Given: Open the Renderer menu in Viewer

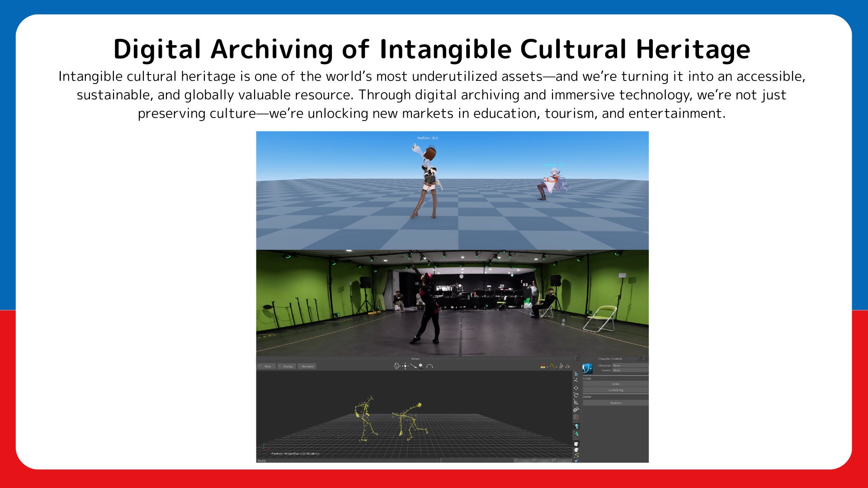Looking at the screenshot, I should [307, 366].
